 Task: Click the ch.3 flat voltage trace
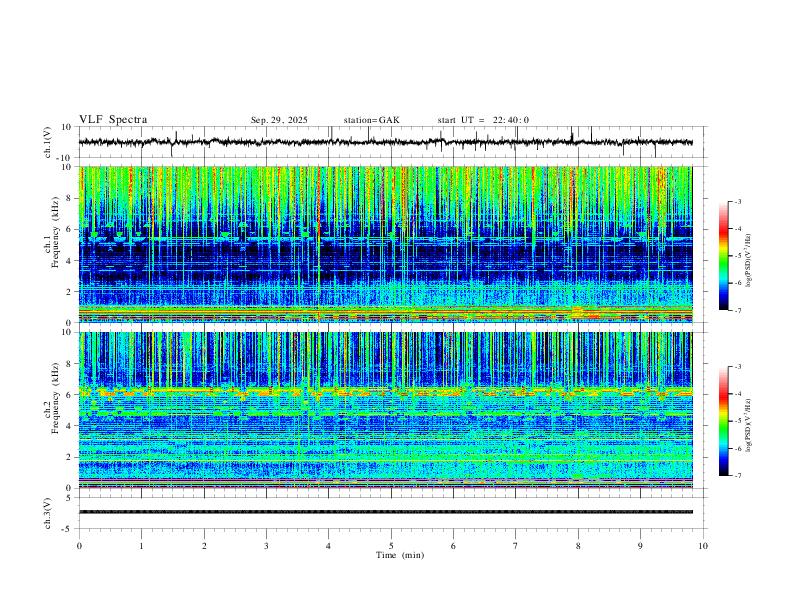(385, 512)
